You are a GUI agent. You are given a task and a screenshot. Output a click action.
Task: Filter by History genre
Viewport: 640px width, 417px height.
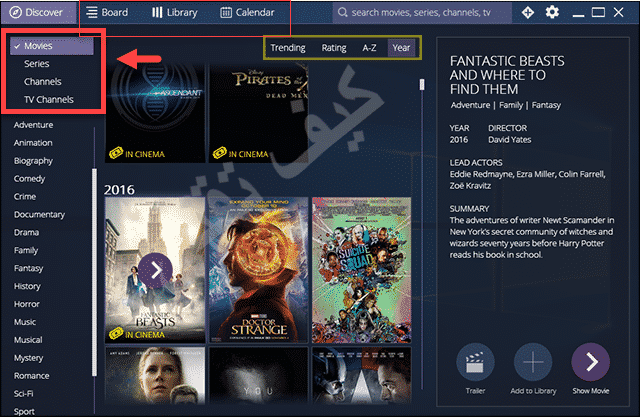point(27,286)
